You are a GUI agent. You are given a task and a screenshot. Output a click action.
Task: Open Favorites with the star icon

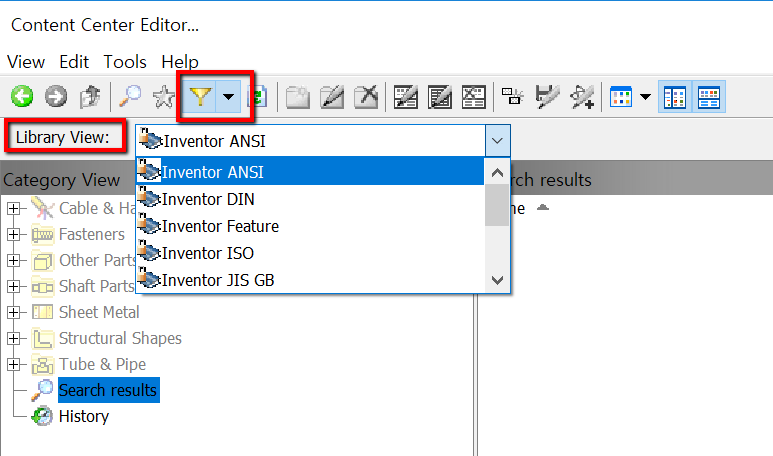coord(164,96)
